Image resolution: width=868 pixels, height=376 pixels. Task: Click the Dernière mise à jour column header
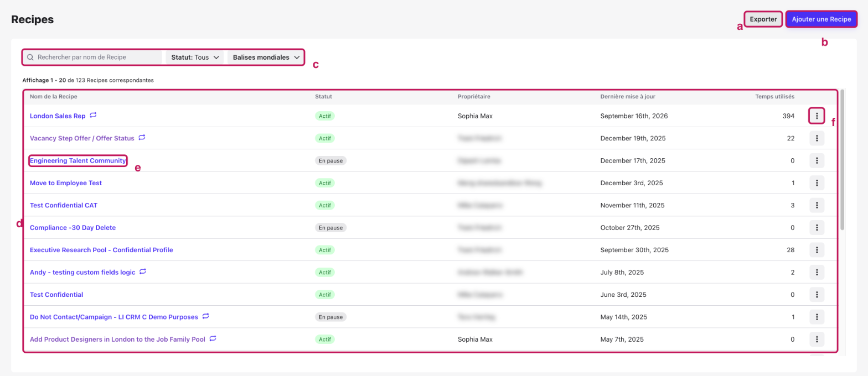[x=628, y=97]
